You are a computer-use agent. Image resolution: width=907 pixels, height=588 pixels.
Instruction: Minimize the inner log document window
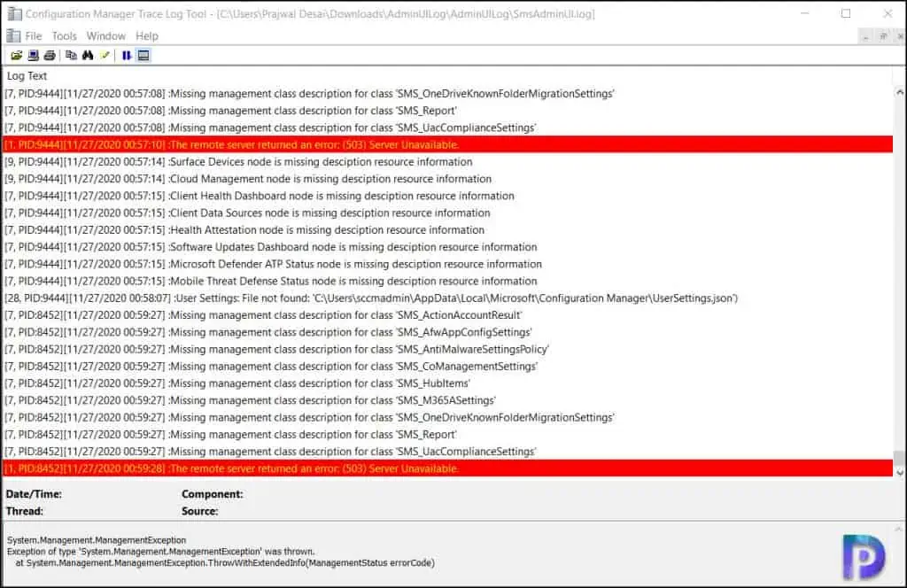coord(865,36)
